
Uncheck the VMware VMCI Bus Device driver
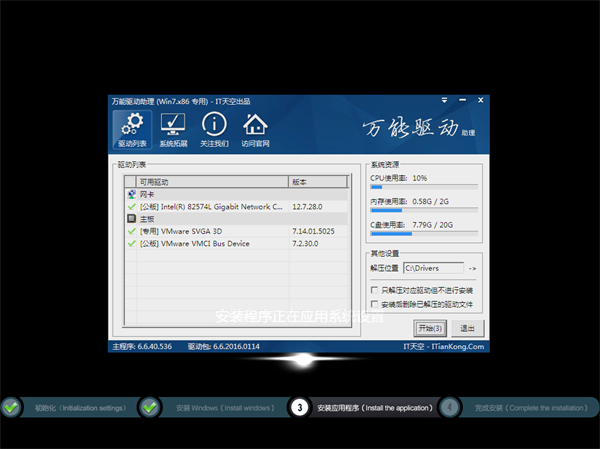tap(131, 242)
